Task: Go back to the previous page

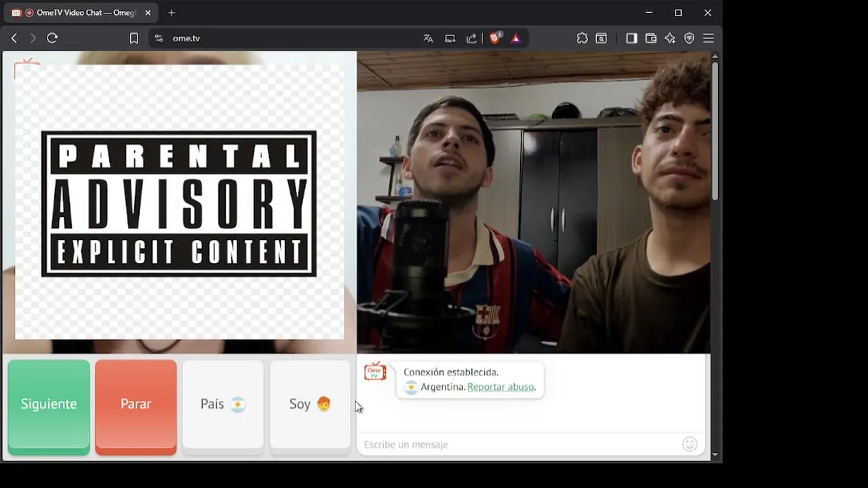Action: 14,39
